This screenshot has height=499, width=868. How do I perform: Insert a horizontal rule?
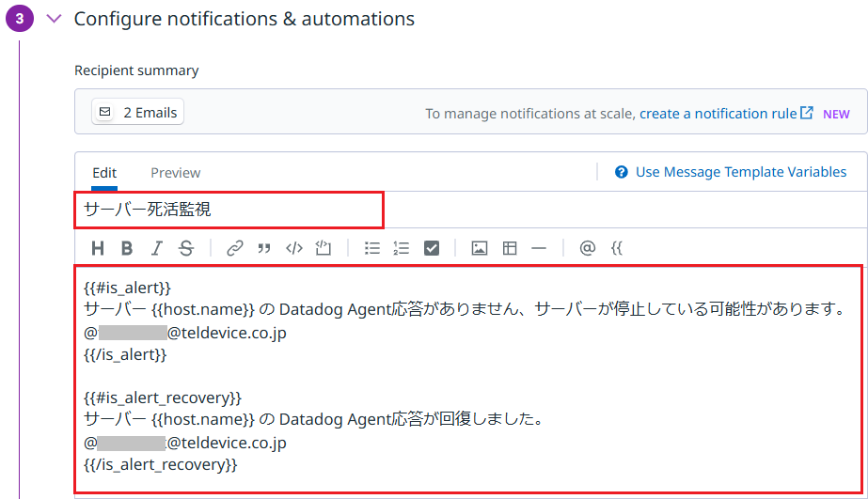[539, 248]
